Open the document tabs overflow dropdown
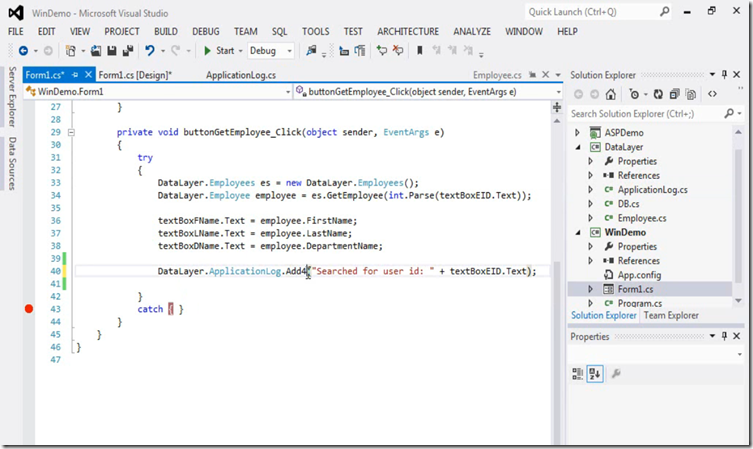The image size is (753, 449). [x=558, y=75]
